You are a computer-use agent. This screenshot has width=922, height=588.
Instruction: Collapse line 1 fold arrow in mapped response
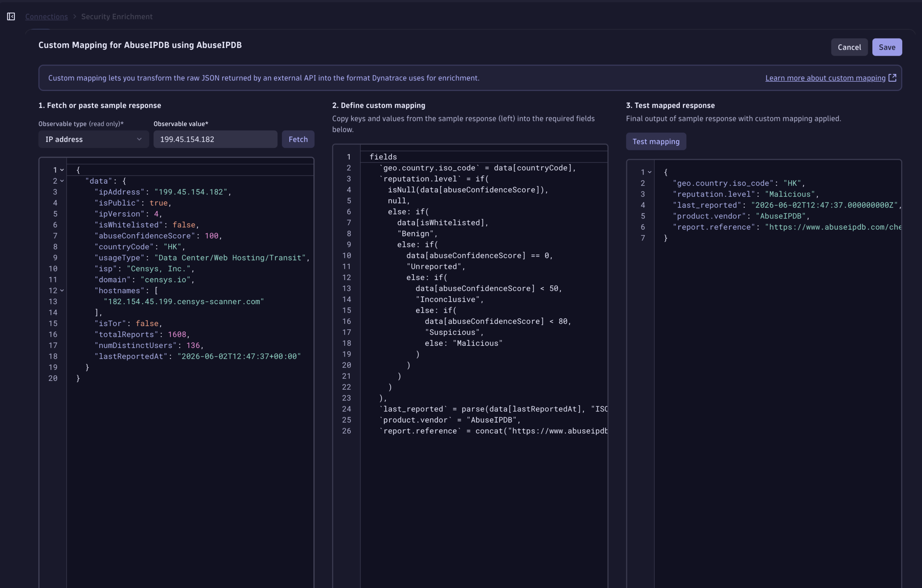(649, 172)
